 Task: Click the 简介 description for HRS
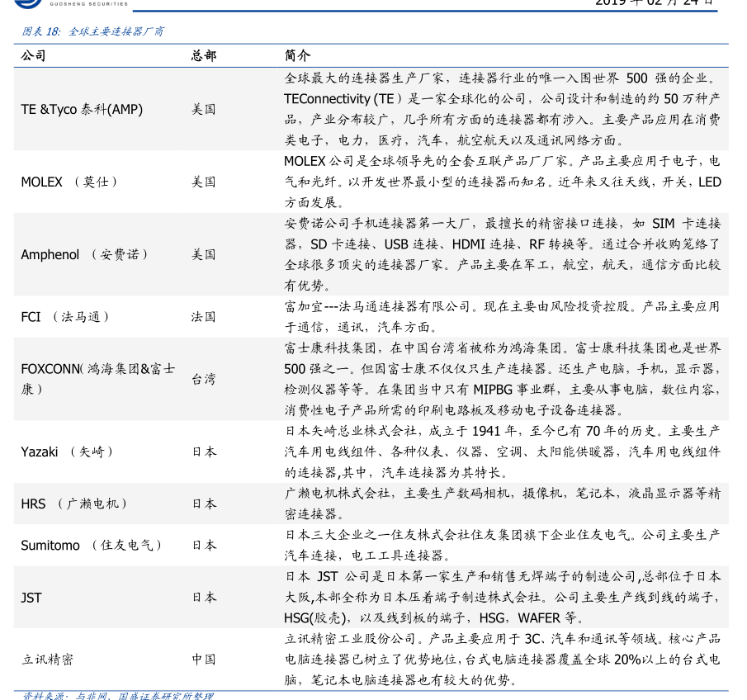point(502,504)
